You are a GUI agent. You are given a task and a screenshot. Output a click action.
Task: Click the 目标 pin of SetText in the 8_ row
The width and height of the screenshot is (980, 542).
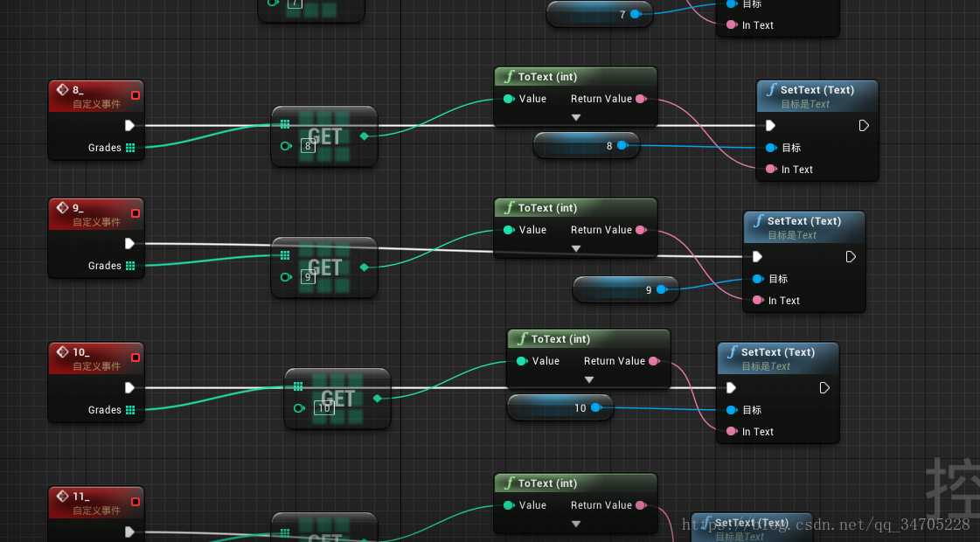click(771, 148)
